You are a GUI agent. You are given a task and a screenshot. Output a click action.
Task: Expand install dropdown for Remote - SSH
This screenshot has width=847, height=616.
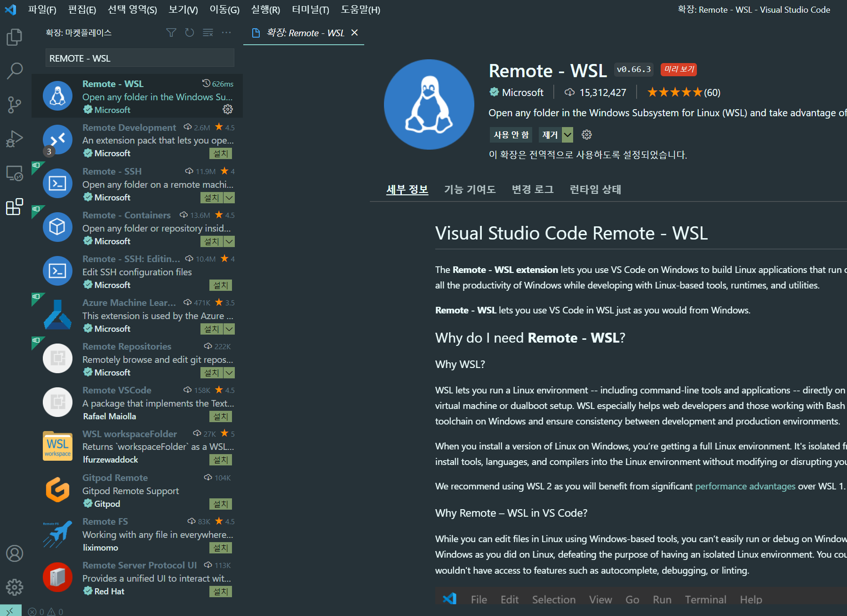(229, 198)
